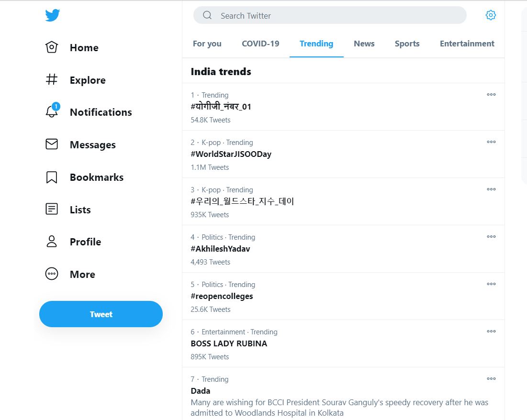Click the Explore hashtag icon
The width and height of the screenshot is (527, 420).
52,80
